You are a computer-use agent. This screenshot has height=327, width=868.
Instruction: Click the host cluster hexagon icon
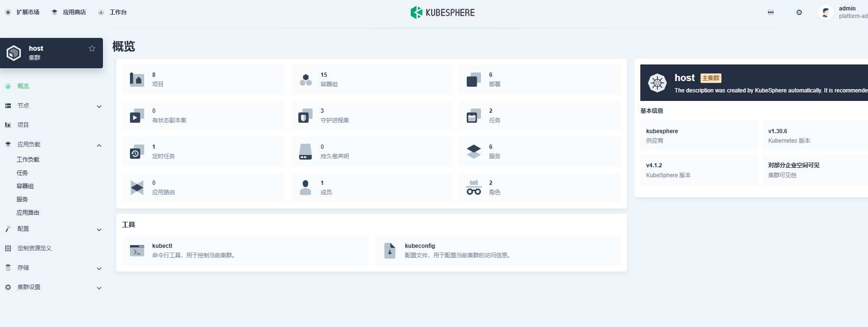pyautogui.click(x=14, y=53)
